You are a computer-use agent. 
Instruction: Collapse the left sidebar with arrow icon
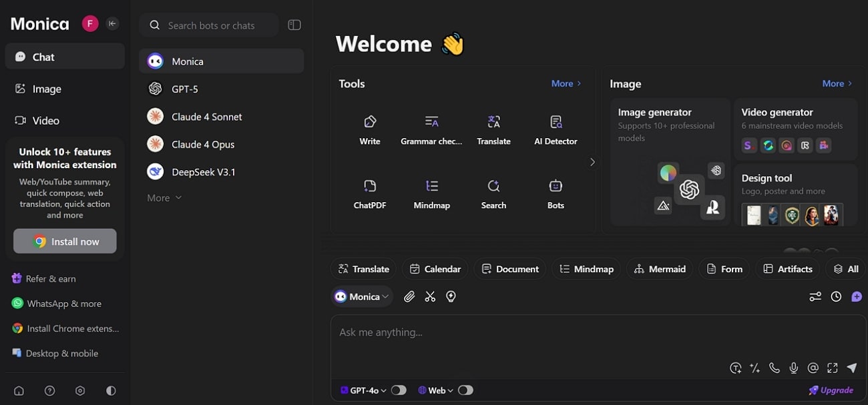coord(112,24)
